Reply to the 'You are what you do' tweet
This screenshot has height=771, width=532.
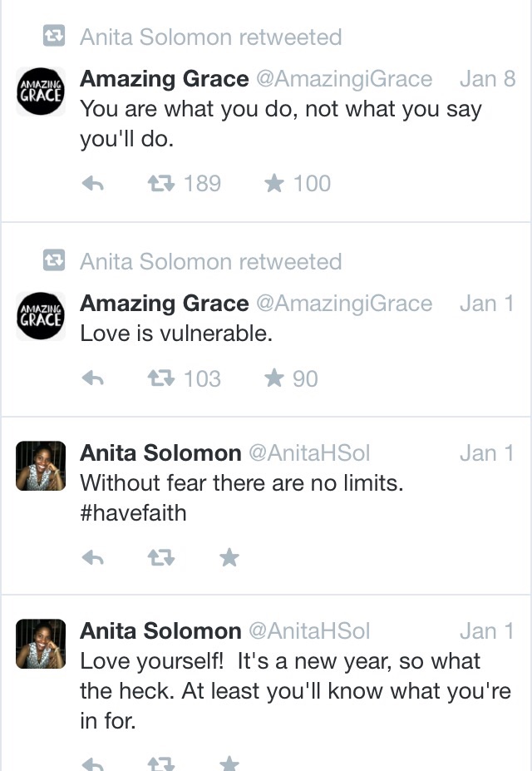(x=92, y=184)
